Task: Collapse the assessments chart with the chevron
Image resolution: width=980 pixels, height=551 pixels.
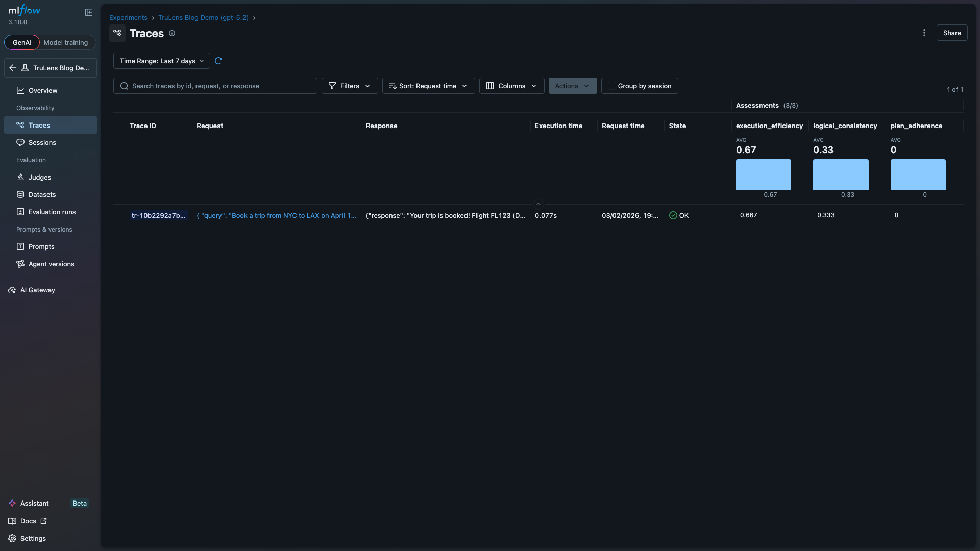Action: (x=538, y=204)
